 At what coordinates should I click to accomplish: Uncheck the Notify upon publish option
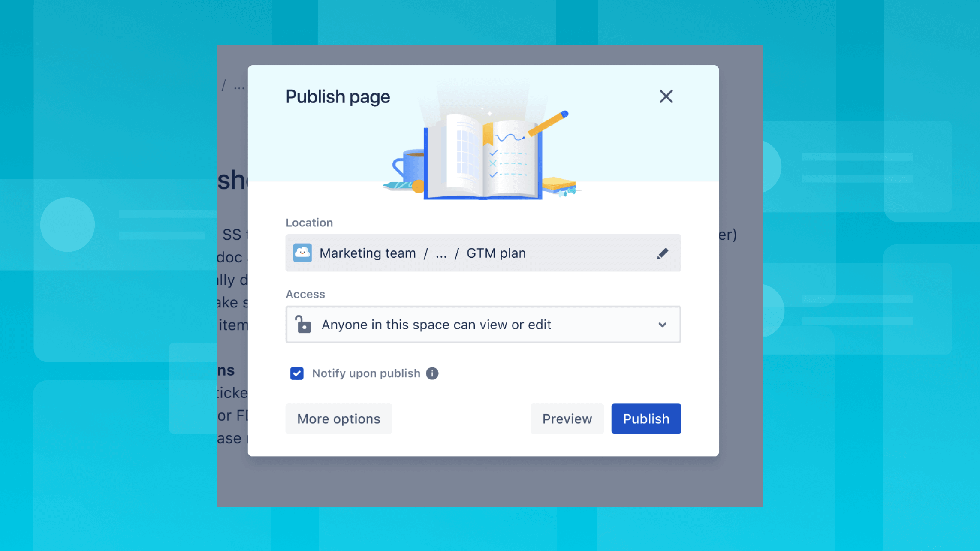click(296, 373)
